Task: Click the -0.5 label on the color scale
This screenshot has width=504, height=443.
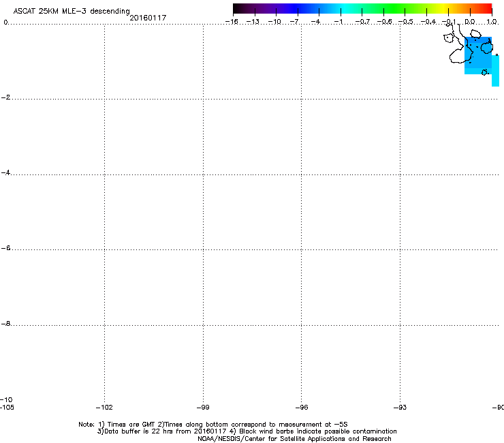Action: (406, 22)
